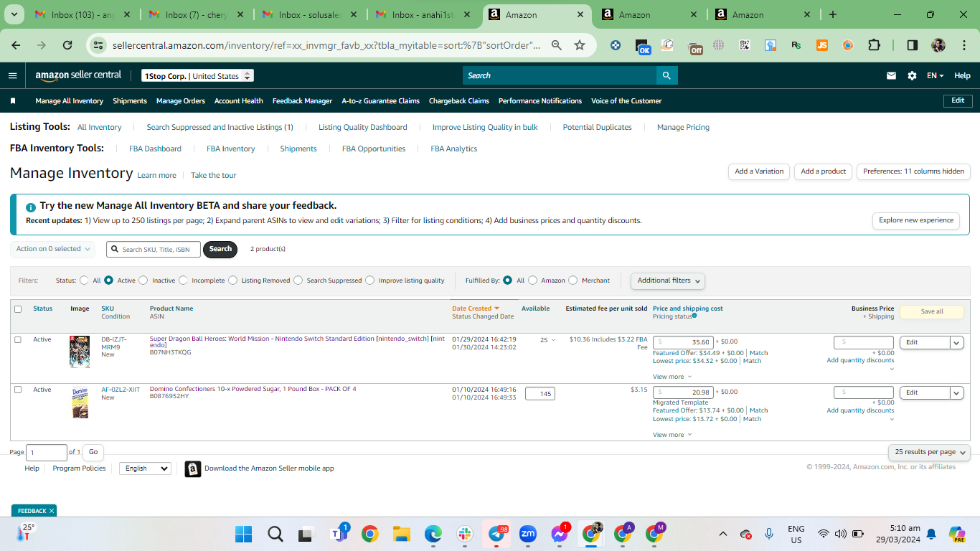Select the Inactive status radio filter

pos(143,281)
